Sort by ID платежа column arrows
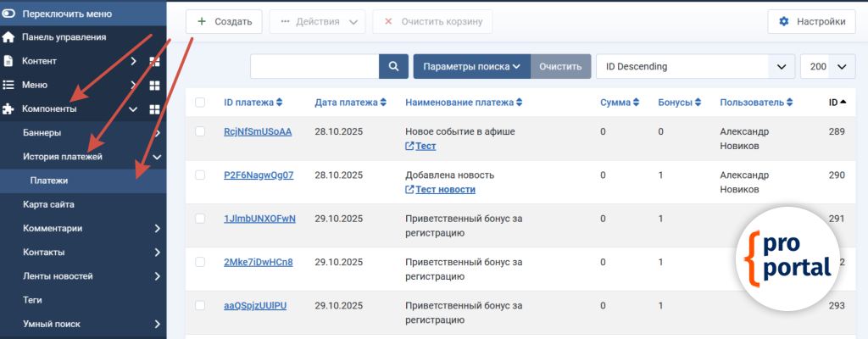Screen dimensions: 868x339 pyautogui.click(x=279, y=103)
